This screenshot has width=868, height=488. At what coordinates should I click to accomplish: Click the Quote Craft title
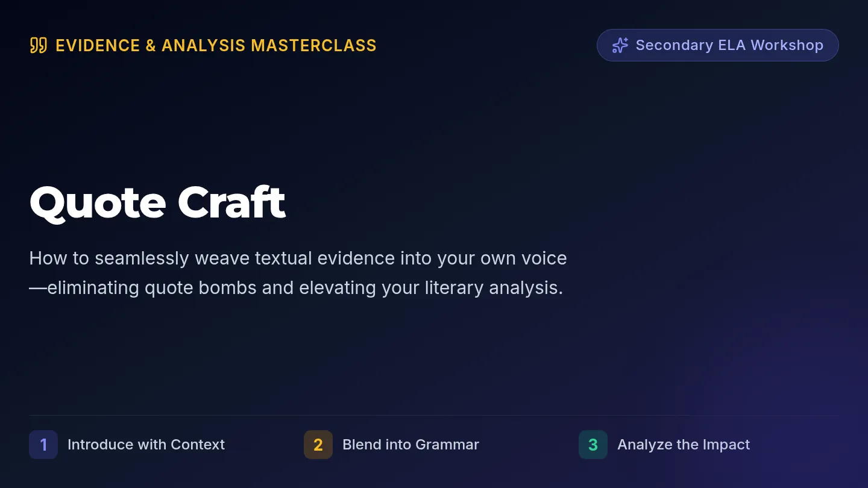tap(157, 202)
